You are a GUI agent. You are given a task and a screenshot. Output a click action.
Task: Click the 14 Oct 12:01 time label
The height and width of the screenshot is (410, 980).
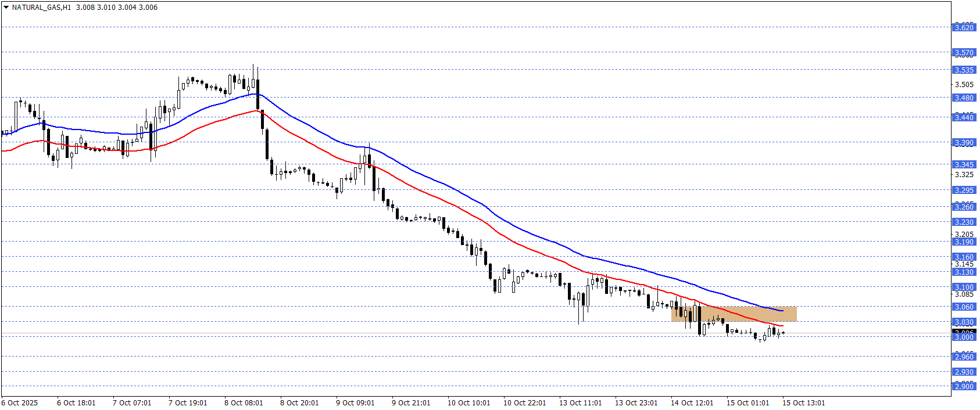click(x=692, y=403)
